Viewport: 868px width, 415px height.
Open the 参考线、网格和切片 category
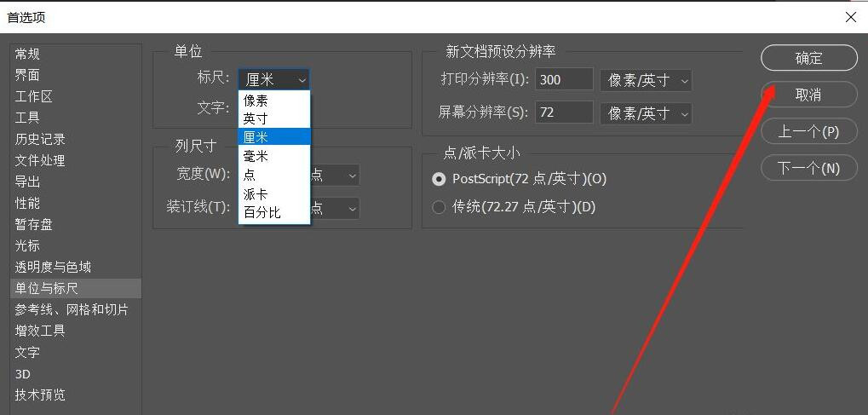pos(72,309)
